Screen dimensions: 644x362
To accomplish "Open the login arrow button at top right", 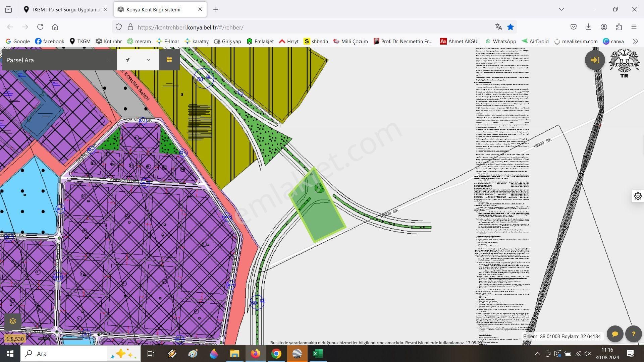I will (595, 60).
